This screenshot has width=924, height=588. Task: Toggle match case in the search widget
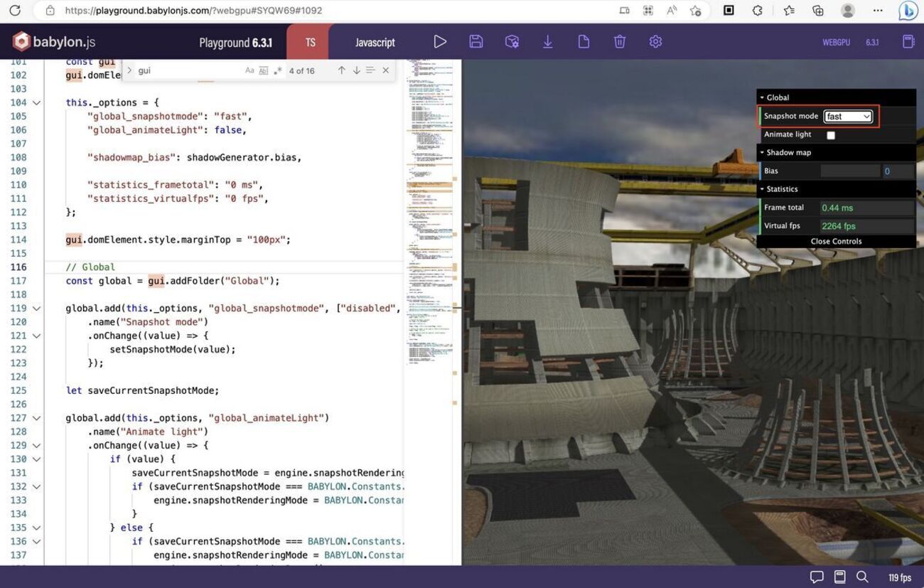tap(249, 70)
